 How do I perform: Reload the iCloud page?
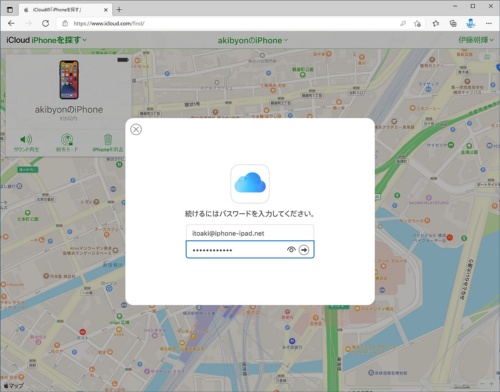pyautogui.click(x=45, y=23)
